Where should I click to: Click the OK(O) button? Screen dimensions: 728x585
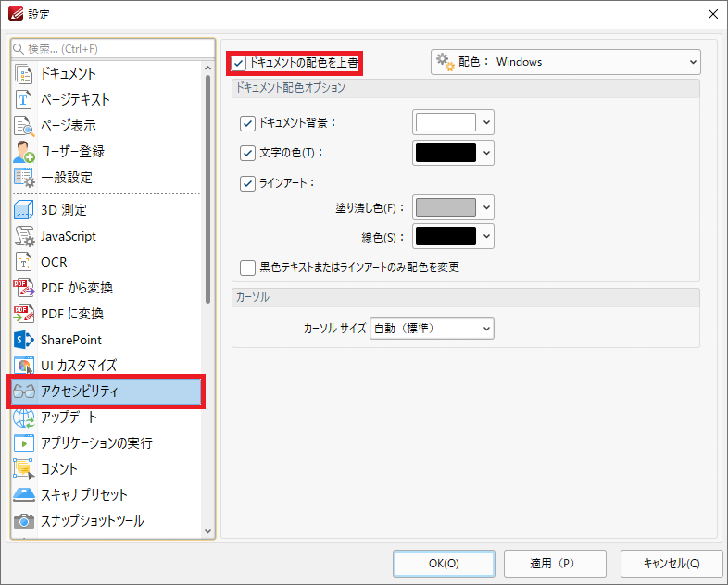(444, 563)
